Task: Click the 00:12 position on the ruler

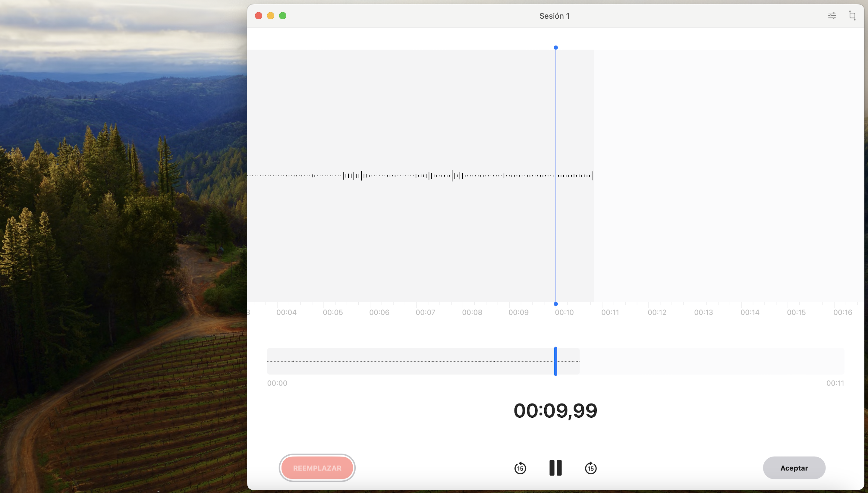Action: [657, 312]
